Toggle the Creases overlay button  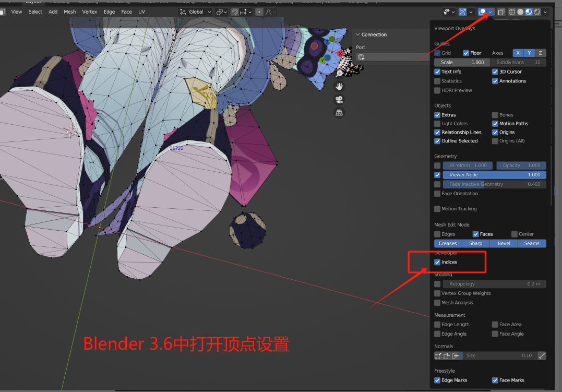tap(448, 244)
